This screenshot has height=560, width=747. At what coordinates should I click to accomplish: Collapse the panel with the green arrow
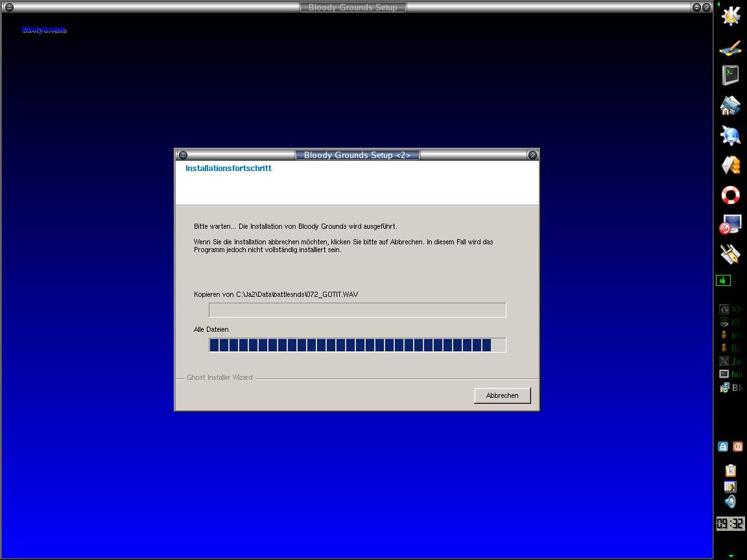[x=718, y=5]
